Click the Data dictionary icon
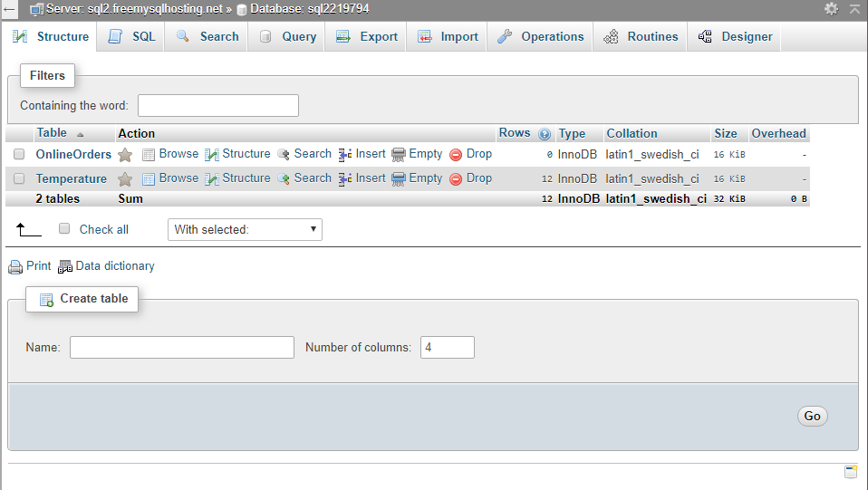 (x=65, y=267)
